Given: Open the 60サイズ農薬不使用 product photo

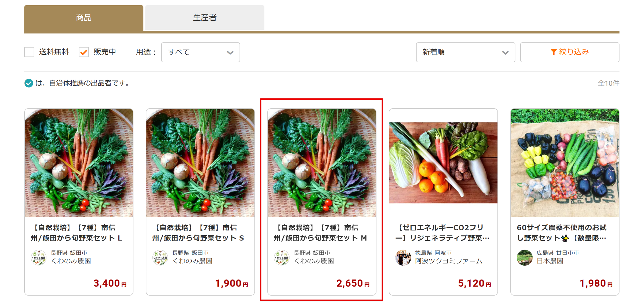Looking at the screenshot, I should coord(565,163).
